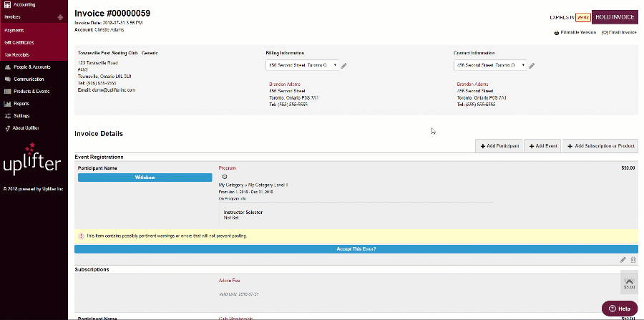Open the Payments sidebar item
The width and height of the screenshot is (644, 320).
[x=14, y=30]
